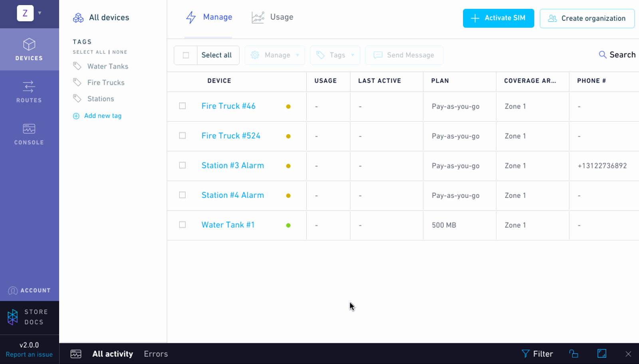Switch to the Usage tab
Viewport: 639px width, 364px height.
[x=272, y=17]
